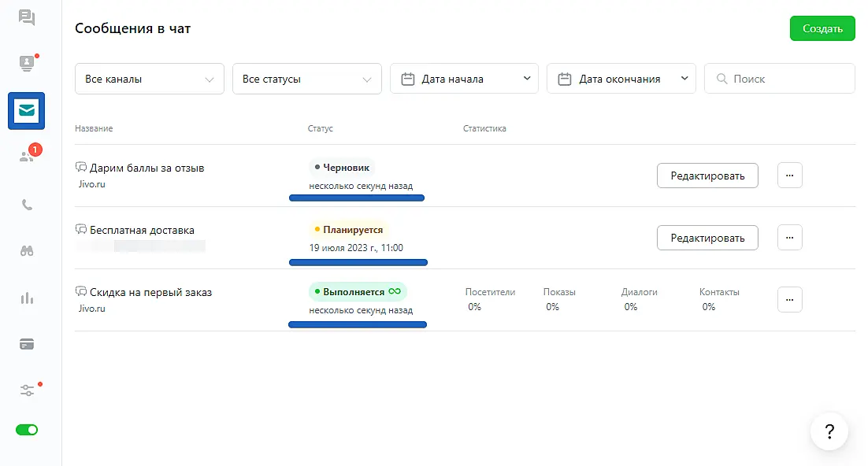Open more options for "Скидка на первый заказ"
Viewport: 868px width, 466px height.
pyautogui.click(x=789, y=299)
